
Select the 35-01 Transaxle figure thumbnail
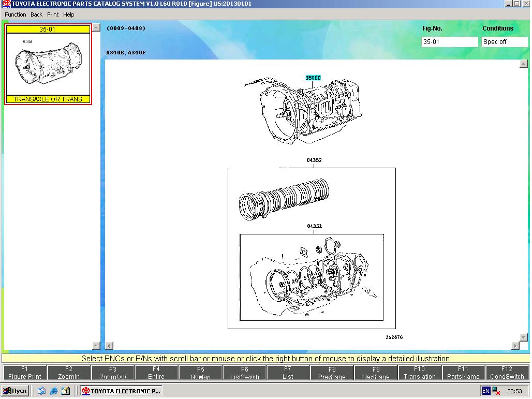[x=48, y=64]
